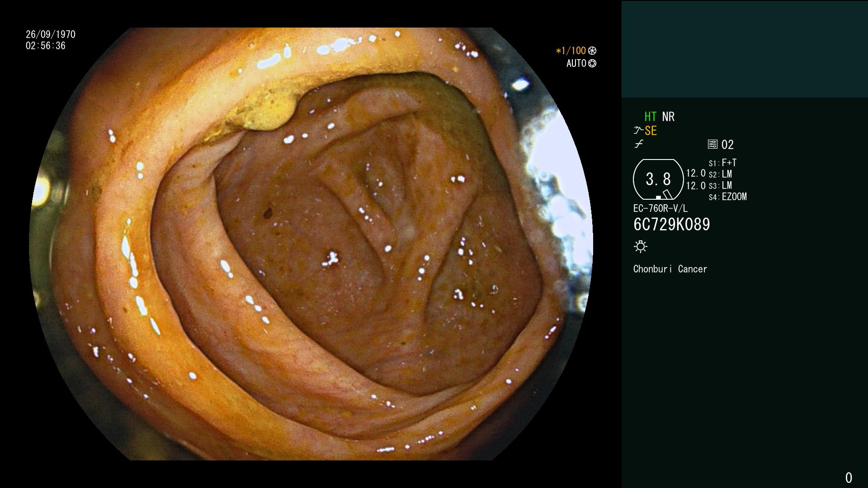Click the image counter 0
The width and height of the screenshot is (868, 488).
point(849,478)
